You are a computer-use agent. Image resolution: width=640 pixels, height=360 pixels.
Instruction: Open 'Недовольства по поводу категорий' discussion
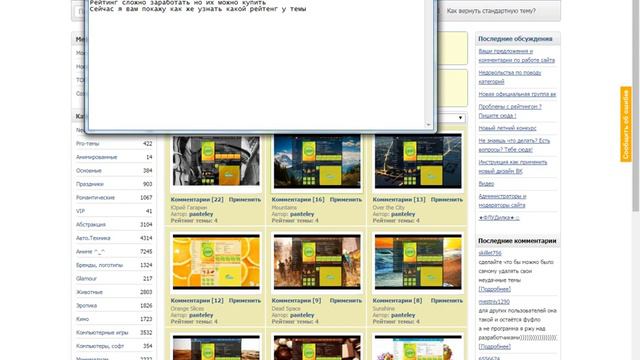click(x=509, y=77)
